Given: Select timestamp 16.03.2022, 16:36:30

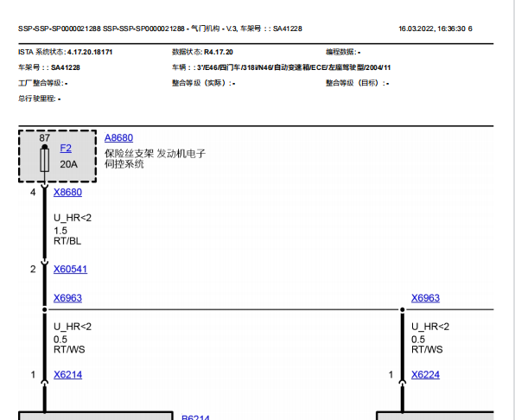Looking at the screenshot, I should (432, 29).
